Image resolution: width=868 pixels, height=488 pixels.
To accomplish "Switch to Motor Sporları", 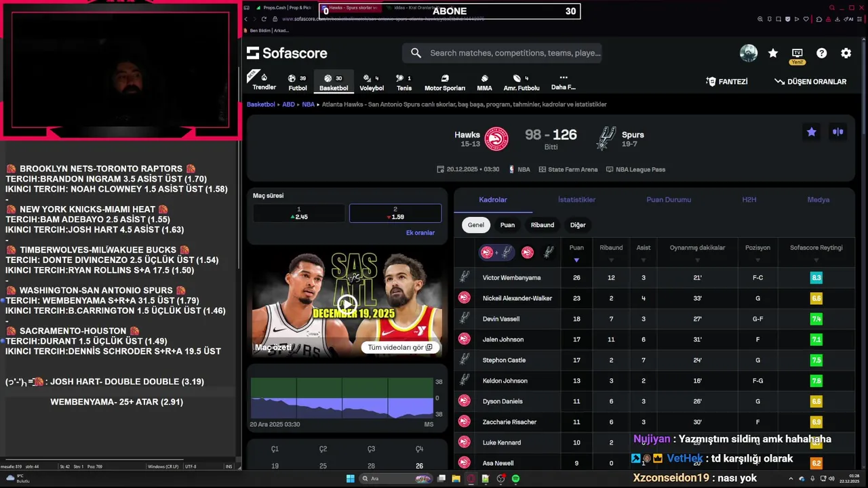I will 445,82.
